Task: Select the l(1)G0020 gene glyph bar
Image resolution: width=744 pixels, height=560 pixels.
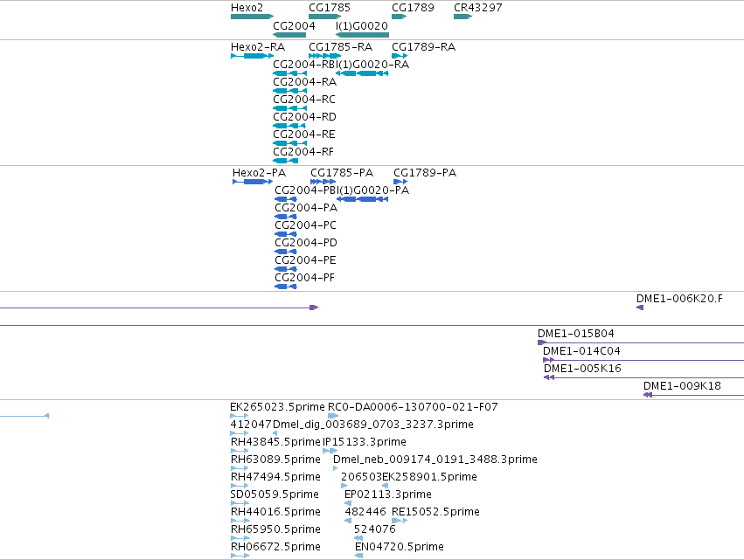Action: (x=362, y=35)
